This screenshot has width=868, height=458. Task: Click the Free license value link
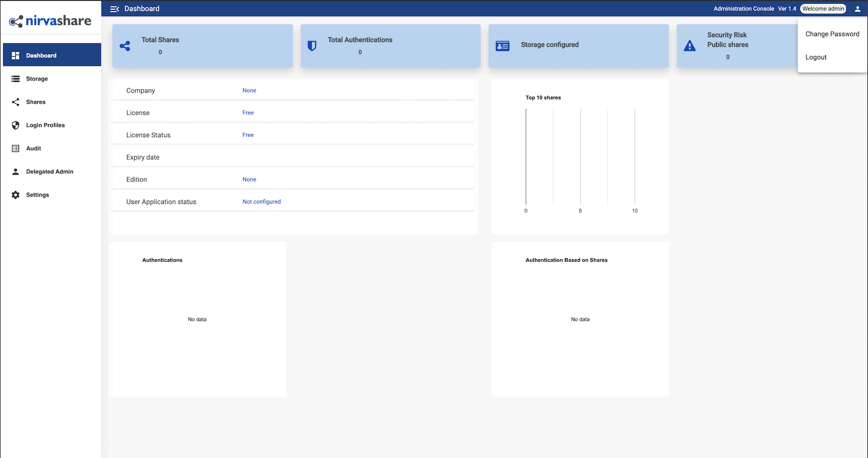248,113
